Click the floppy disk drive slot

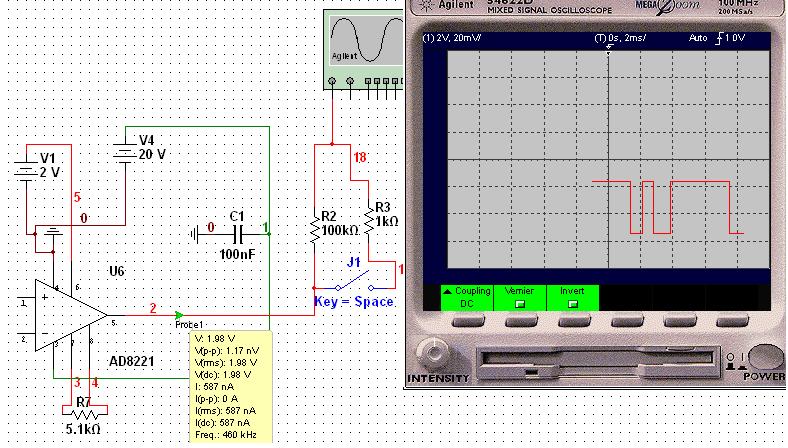597,361
